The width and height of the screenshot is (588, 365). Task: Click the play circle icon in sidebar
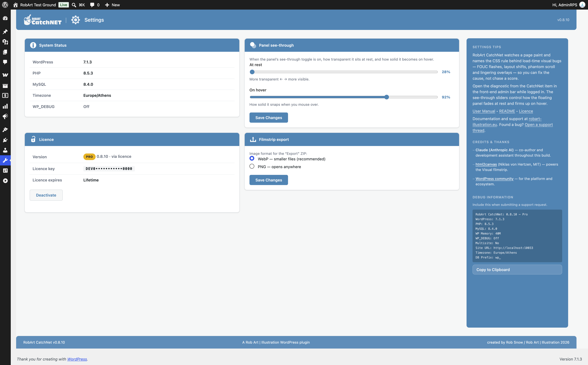click(x=5, y=181)
